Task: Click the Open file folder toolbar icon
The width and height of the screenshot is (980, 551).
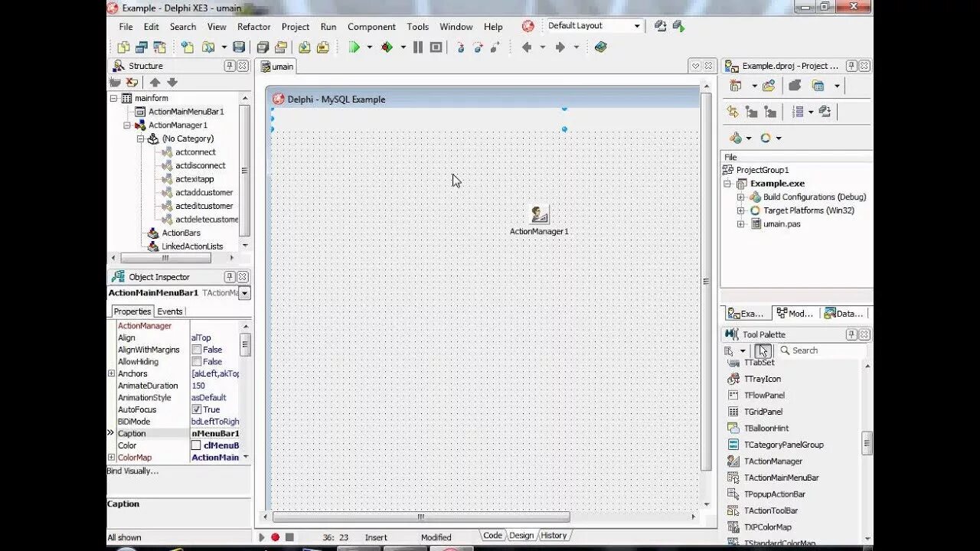Action: [207, 47]
